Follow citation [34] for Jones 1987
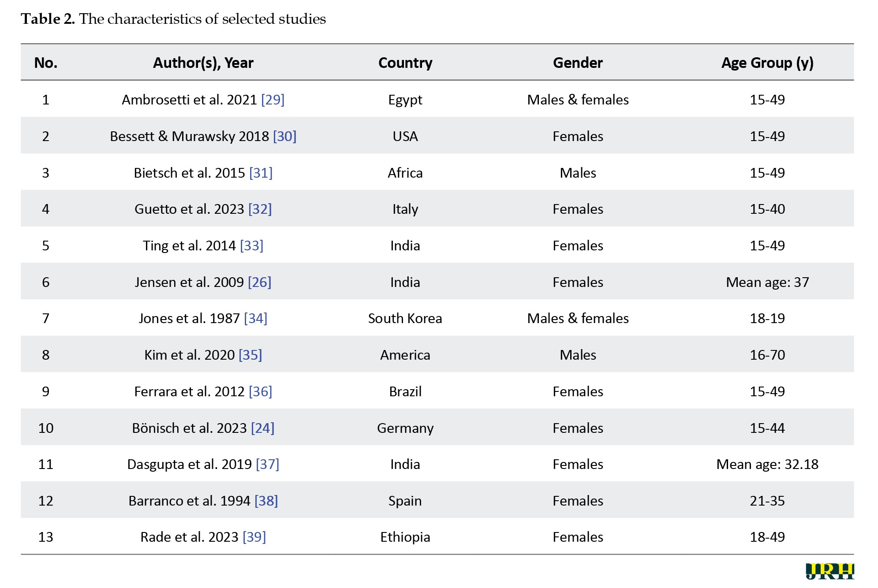 (255, 318)
